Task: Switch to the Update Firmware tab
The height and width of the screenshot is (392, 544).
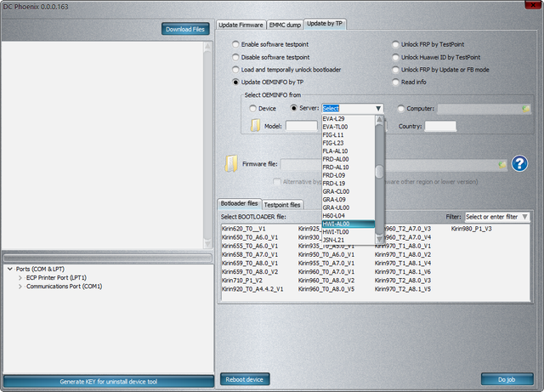Action: coord(241,25)
